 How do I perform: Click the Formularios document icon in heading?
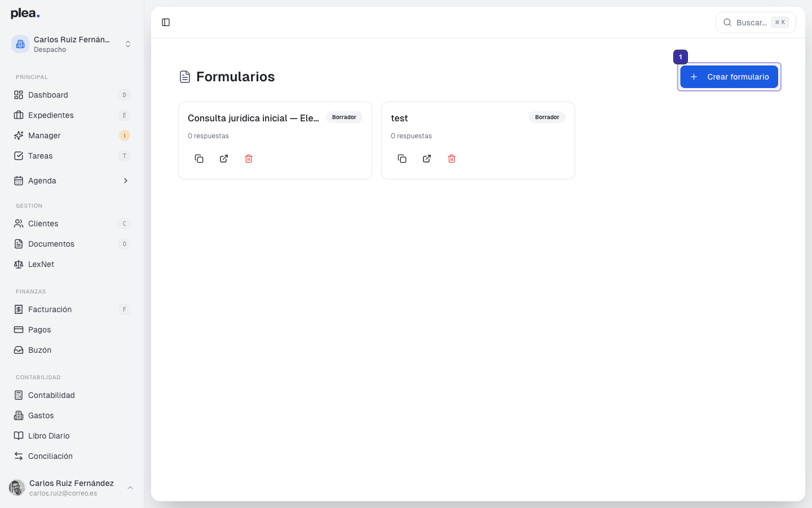click(185, 77)
